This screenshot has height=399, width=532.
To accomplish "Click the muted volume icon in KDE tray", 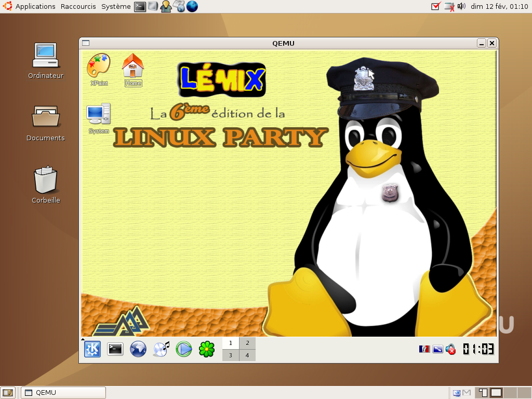I will (450, 349).
